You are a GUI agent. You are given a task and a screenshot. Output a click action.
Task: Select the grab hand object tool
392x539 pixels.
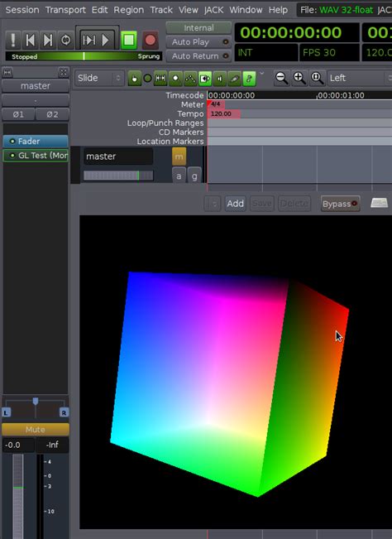tap(134, 79)
